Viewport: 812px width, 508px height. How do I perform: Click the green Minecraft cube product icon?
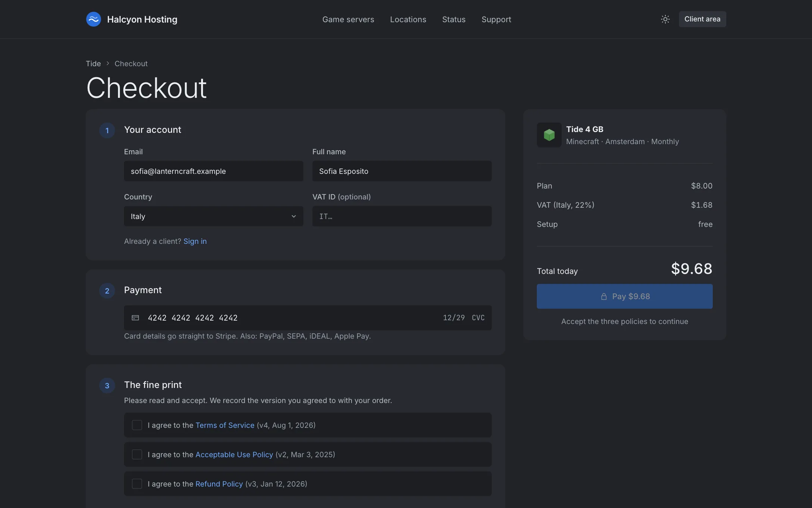[549, 135]
